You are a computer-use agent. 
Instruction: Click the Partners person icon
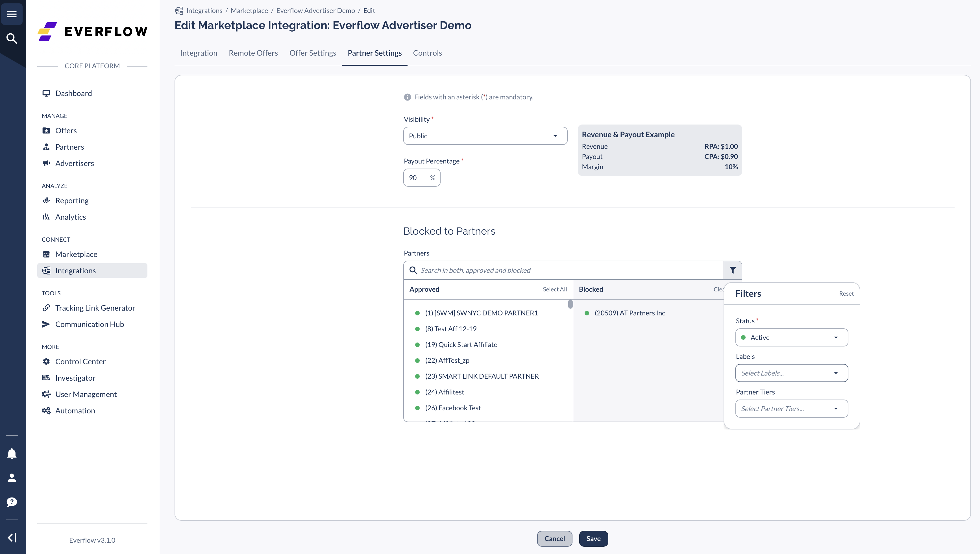coord(46,147)
